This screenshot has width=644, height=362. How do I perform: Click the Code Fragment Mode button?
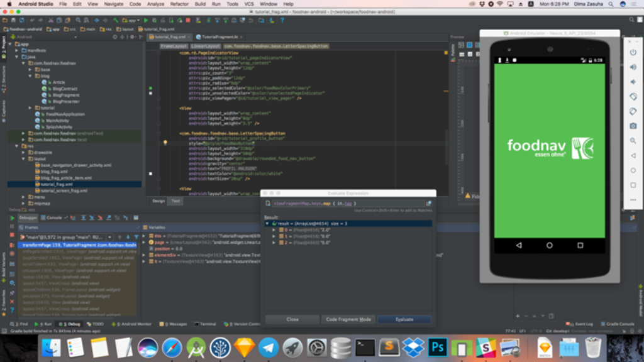(348, 319)
